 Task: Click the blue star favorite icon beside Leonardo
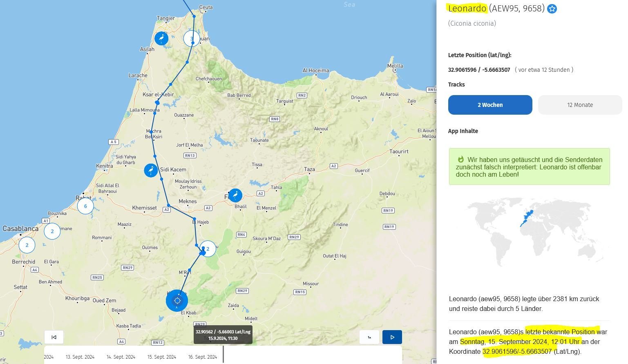click(552, 9)
